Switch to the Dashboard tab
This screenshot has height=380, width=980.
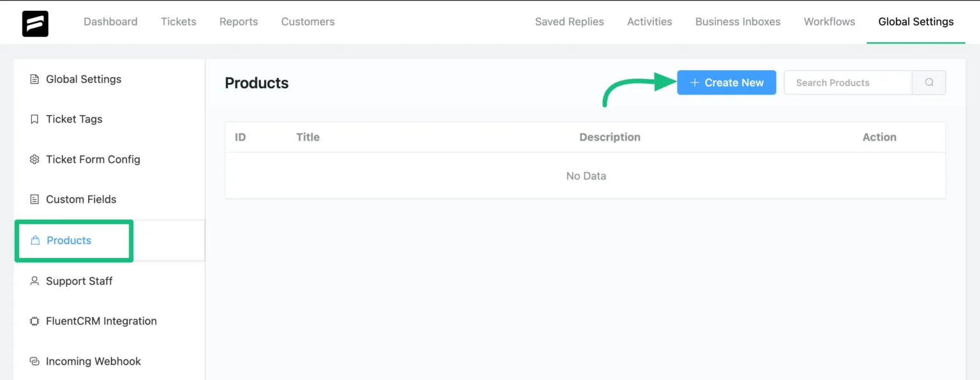click(110, 21)
